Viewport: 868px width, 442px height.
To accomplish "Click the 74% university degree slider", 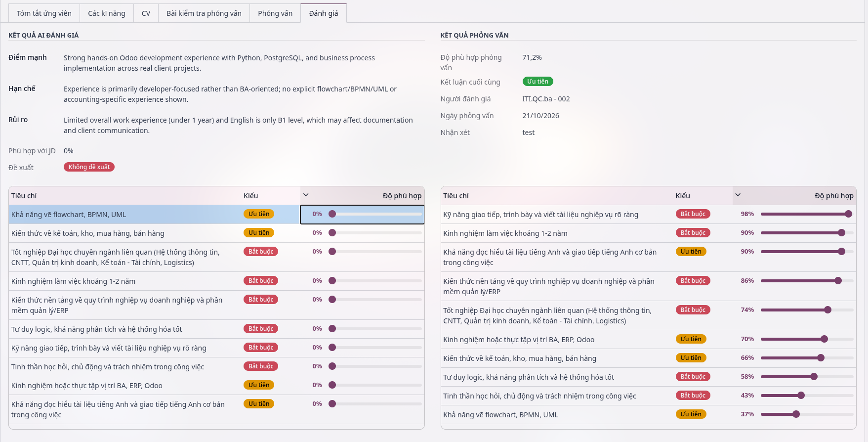I will click(x=807, y=310).
